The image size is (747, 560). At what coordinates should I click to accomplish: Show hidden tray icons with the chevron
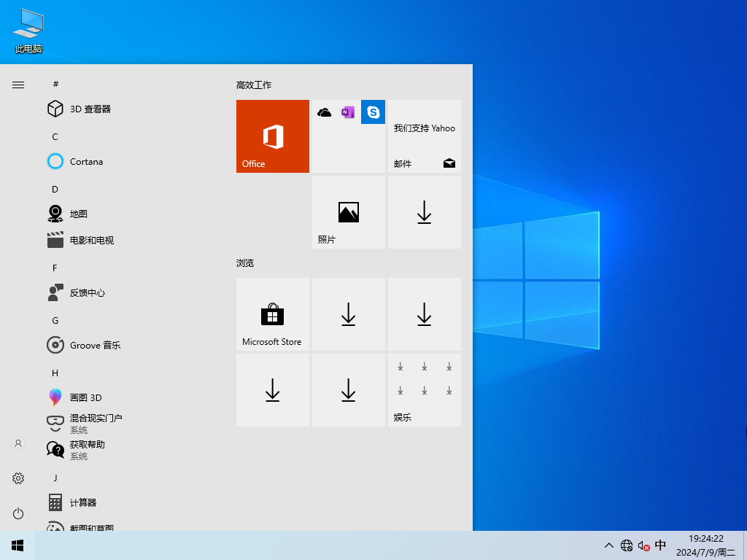pos(608,545)
